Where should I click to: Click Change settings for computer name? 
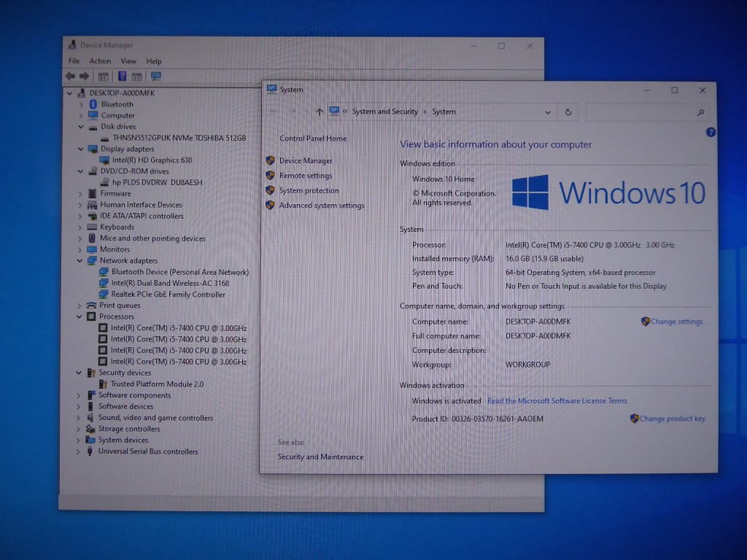point(676,322)
